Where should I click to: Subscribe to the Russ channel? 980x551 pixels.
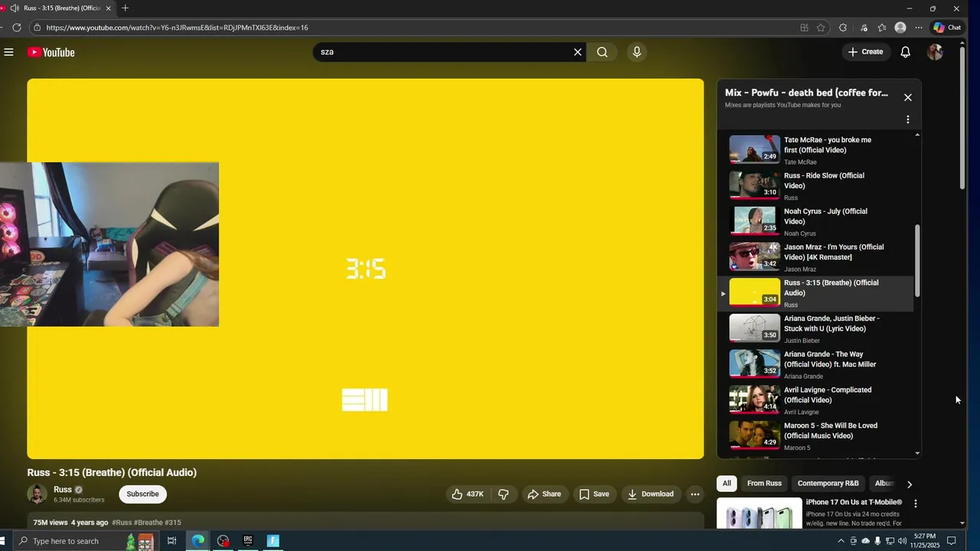click(142, 494)
